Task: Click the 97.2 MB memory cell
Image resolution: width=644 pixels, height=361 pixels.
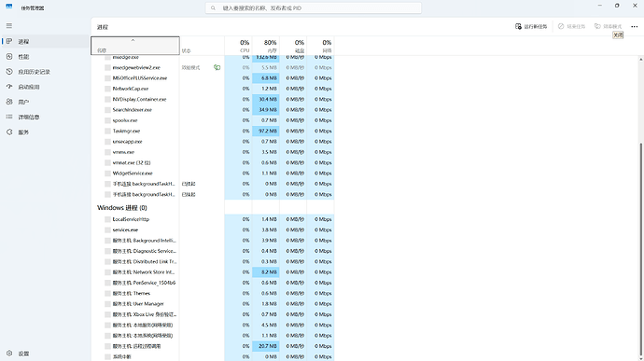Action: point(266,131)
